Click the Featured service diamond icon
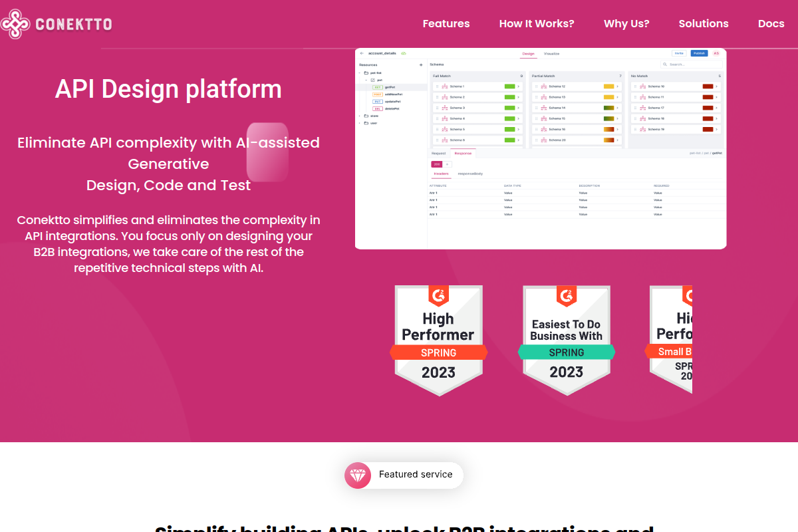 point(358,475)
